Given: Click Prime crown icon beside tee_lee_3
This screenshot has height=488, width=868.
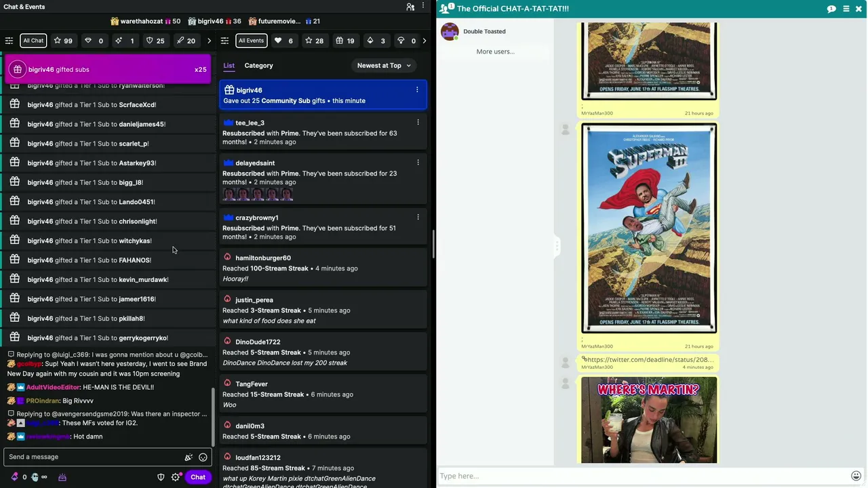Looking at the screenshot, I should pos(228,123).
